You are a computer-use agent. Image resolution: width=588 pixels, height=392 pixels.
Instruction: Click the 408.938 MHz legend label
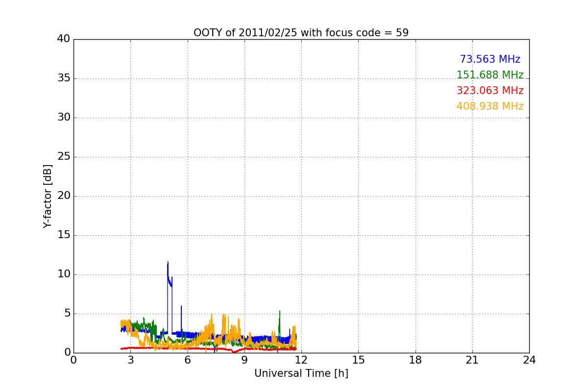click(490, 106)
